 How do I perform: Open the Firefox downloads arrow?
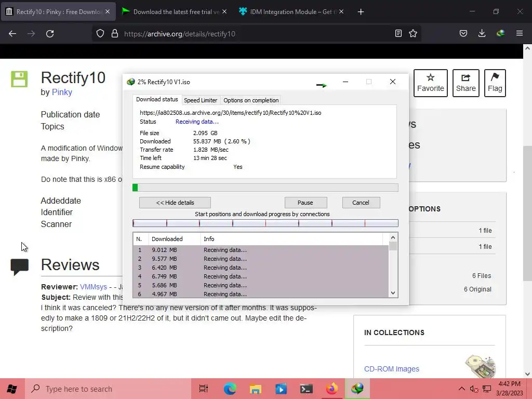pos(482,34)
